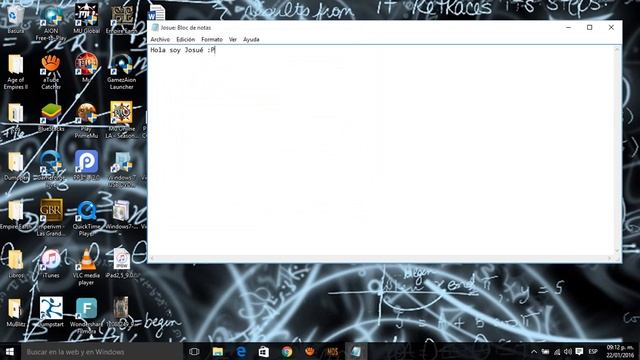Viewport: 640px width, 360px height.
Task: Click the taskbar search box
Action: [x=102, y=351]
